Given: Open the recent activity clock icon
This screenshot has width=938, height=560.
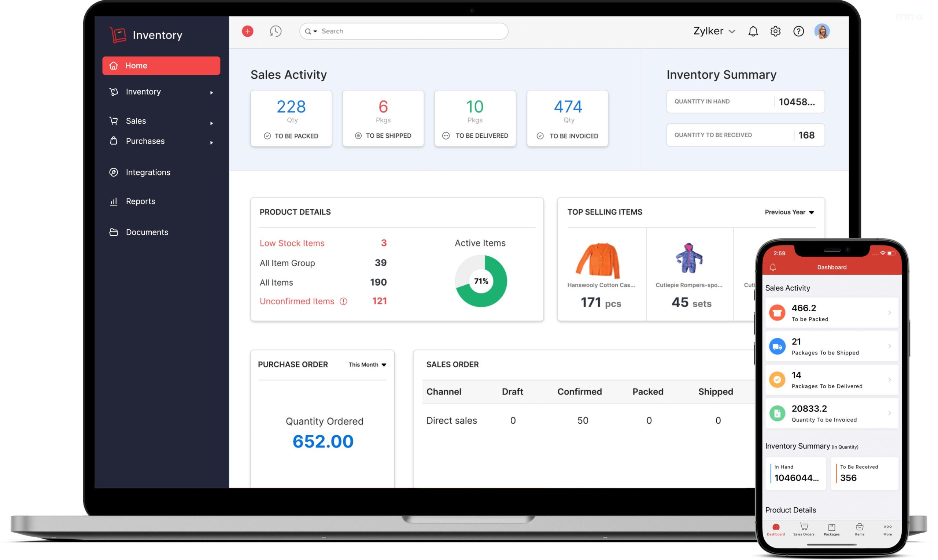Looking at the screenshot, I should [275, 31].
